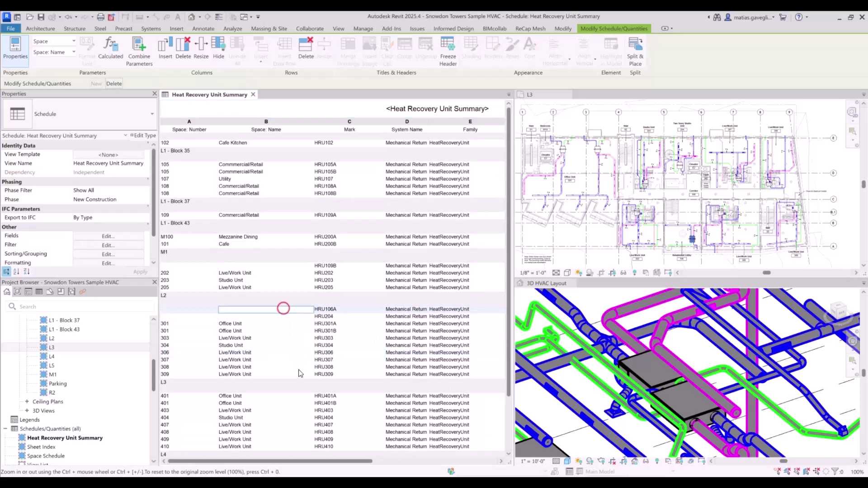Expand the Ceiling Plans node in Project Browser
Image resolution: width=868 pixels, height=488 pixels.
click(28, 401)
